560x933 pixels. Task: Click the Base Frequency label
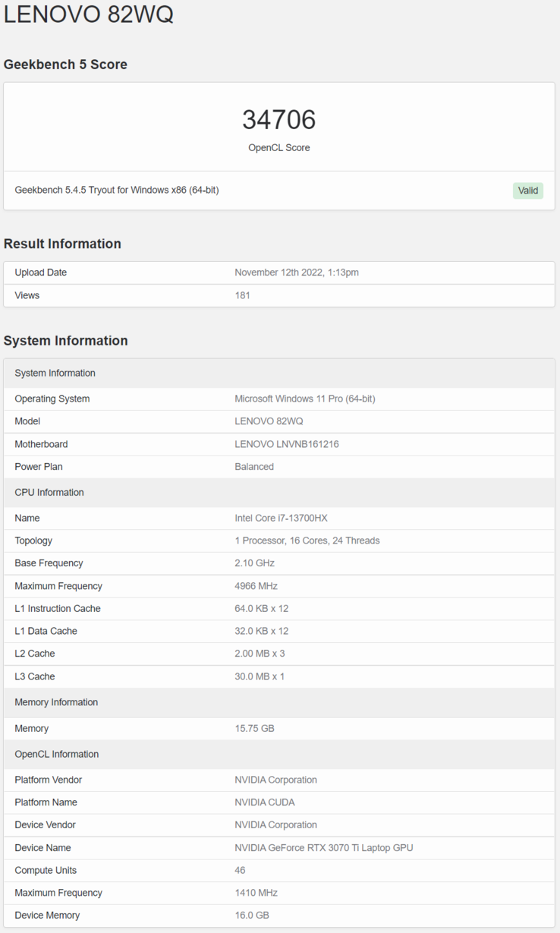coord(49,563)
